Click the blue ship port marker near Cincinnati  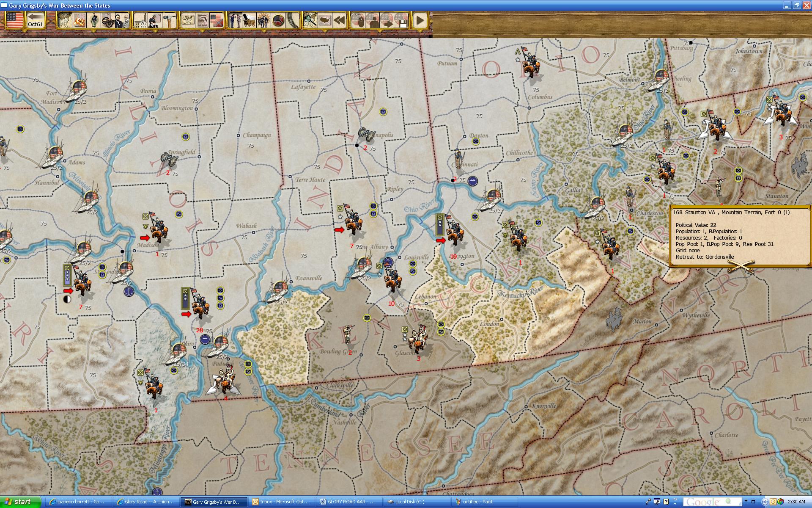point(473,181)
